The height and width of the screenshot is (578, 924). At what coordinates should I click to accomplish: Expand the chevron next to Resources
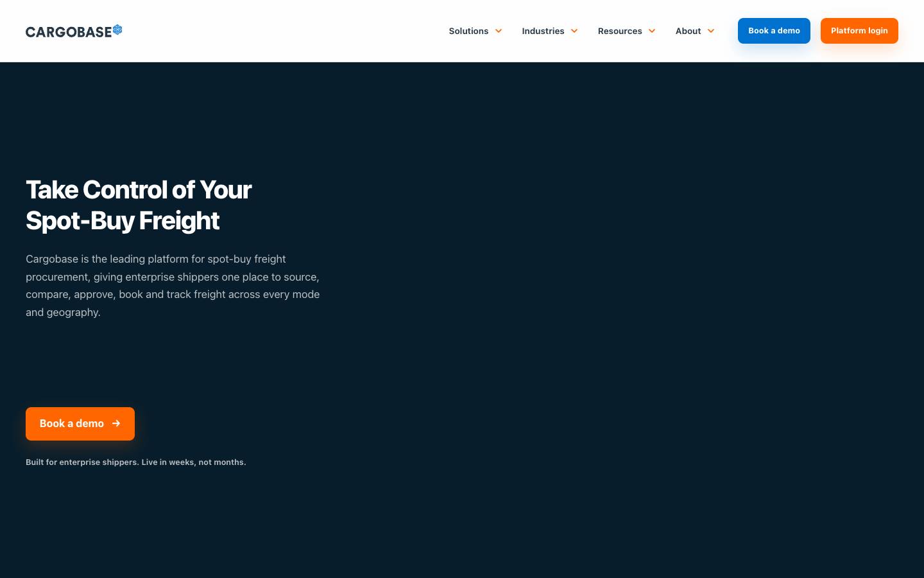point(652,31)
